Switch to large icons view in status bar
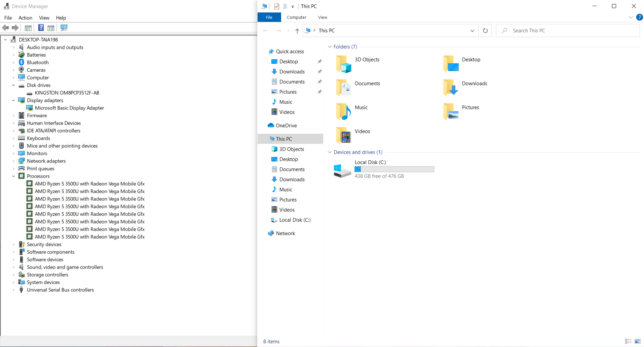The height and width of the screenshot is (347, 644). tap(637, 341)
